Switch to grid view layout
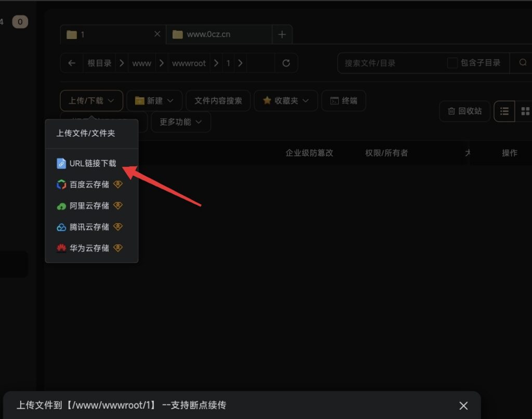Screen dimensions: 532x419 click(525, 111)
